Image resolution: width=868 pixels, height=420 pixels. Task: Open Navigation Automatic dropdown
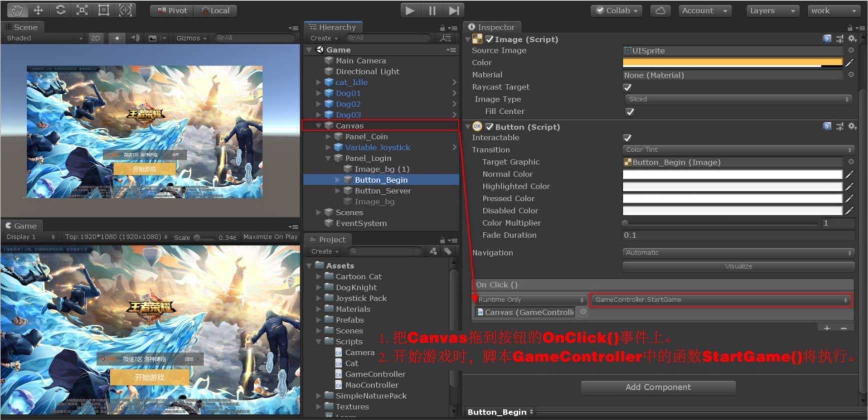738,253
